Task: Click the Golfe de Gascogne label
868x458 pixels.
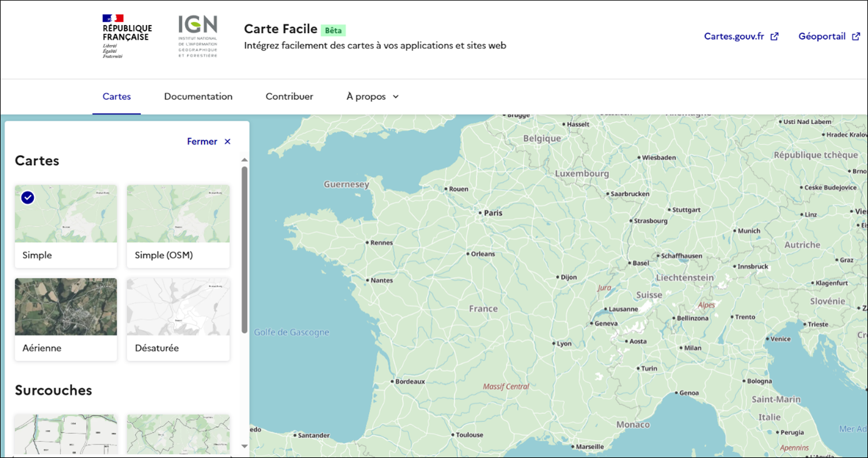Action: tap(291, 332)
